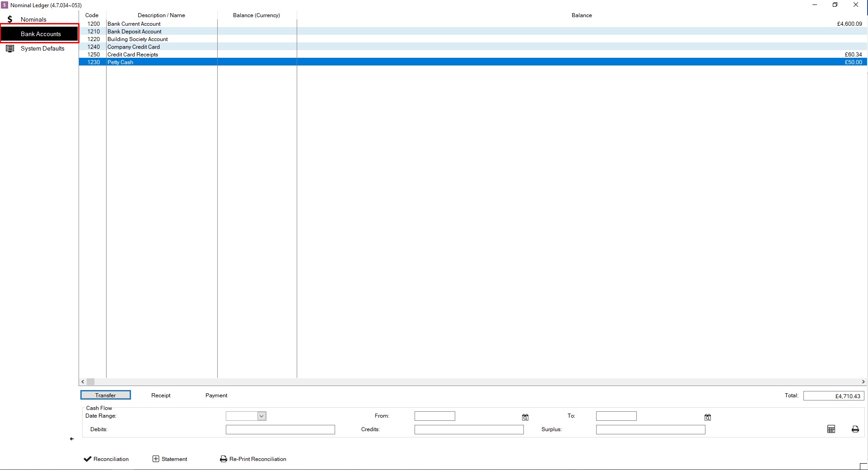868x470 pixels.
Task: Click the Transfer button
Action: [106, 395]
